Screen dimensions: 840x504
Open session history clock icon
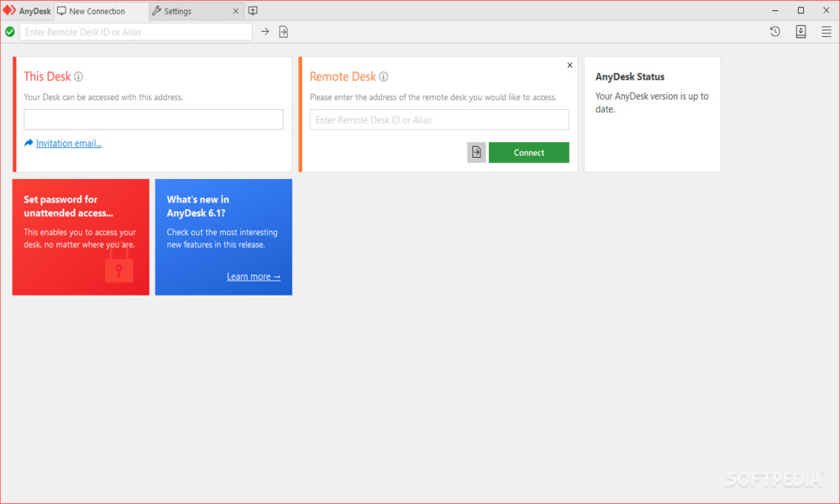(775, 32)
